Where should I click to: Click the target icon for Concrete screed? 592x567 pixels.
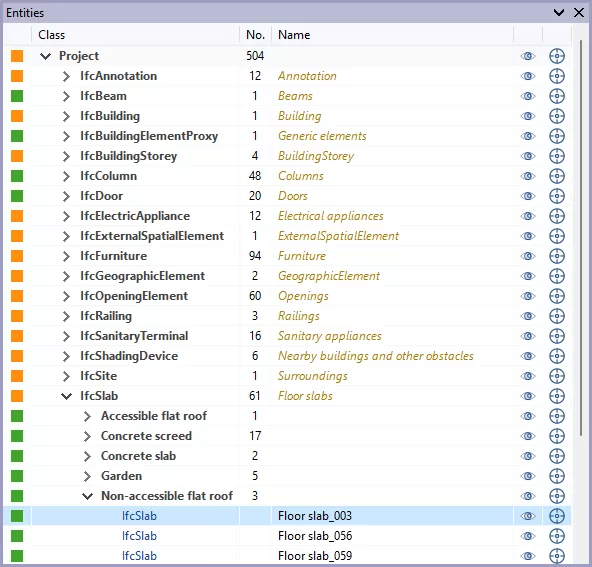(557, 436)
